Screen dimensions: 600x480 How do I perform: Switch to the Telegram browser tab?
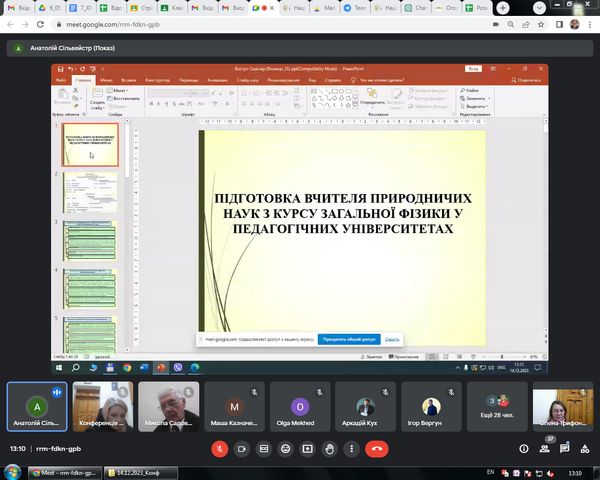pos(352,7)
